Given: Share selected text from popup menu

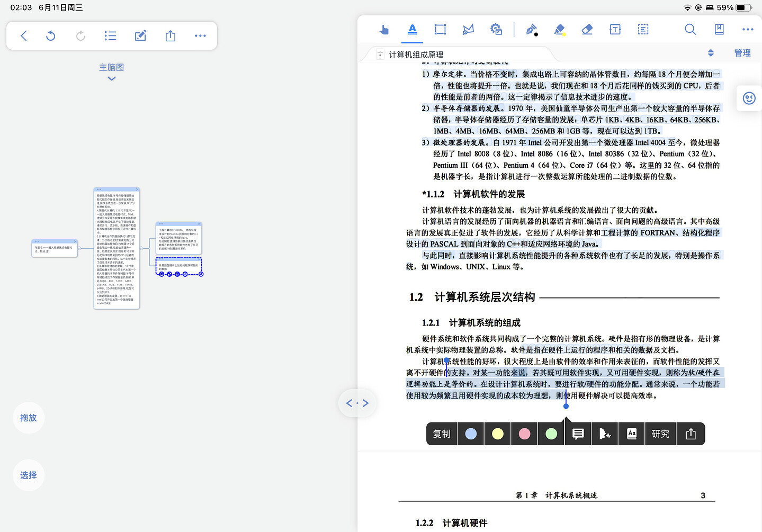Looking at the screenshot, I should click(691, 434).
